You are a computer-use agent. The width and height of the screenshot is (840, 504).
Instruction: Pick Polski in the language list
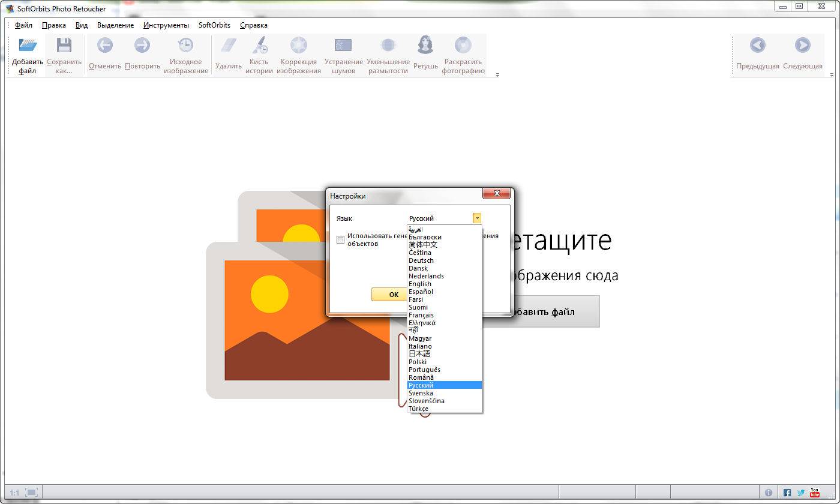445,362
